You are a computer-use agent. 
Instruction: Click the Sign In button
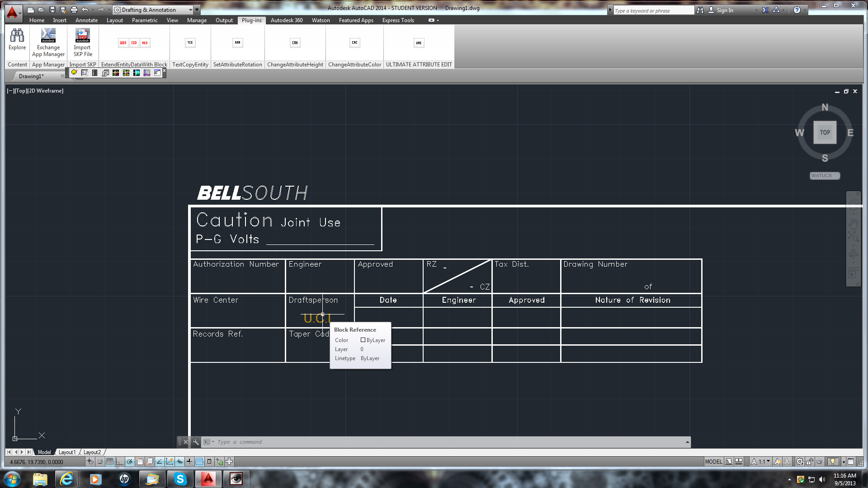point(725,10)
